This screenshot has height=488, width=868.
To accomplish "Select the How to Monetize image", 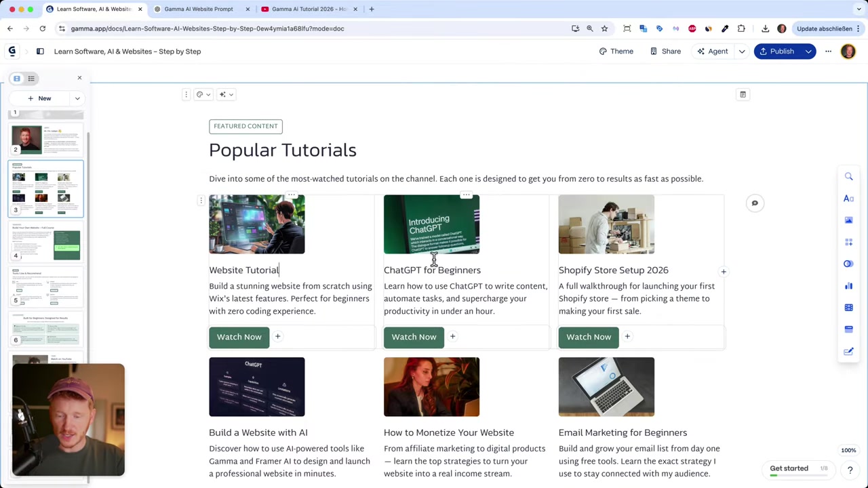I will pyautogui.click(x=431, y=387).
